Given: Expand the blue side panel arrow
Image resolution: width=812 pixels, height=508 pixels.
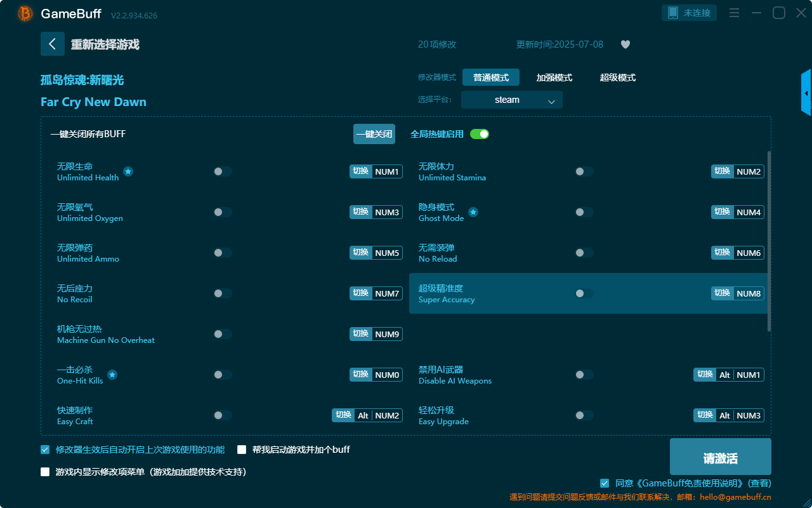Looking at the screenshot, I should click(806, 93).
